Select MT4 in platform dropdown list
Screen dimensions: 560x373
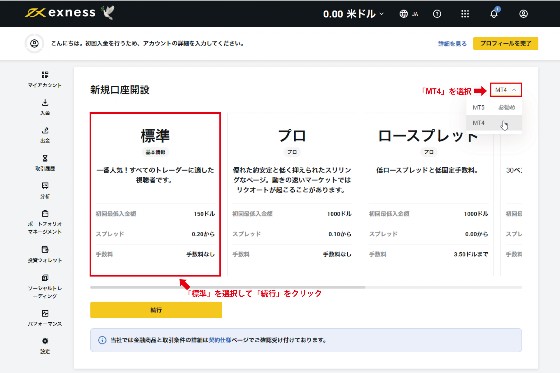[494, 123]
